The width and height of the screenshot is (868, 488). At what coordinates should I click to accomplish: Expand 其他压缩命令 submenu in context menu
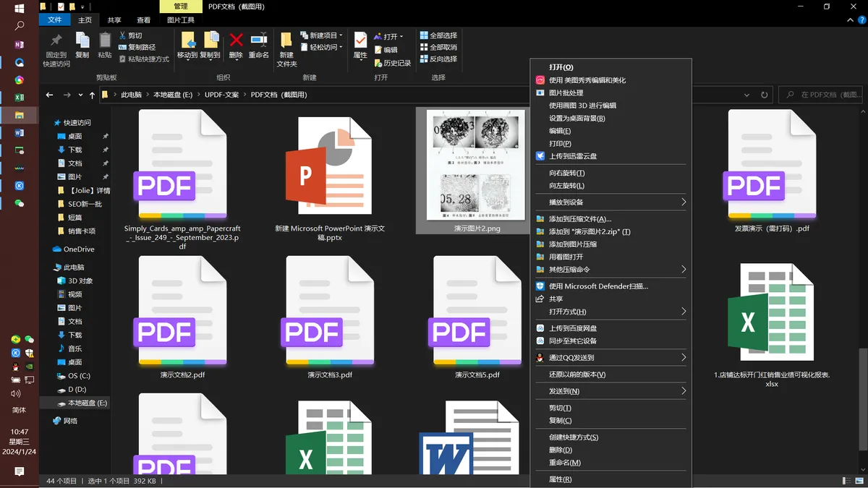point(611,270)
